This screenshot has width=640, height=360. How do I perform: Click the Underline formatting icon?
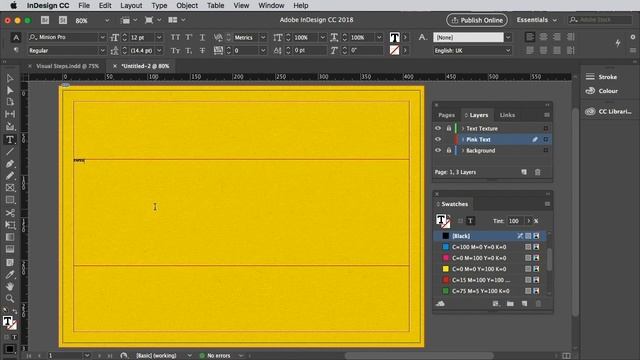pos(202,37)
